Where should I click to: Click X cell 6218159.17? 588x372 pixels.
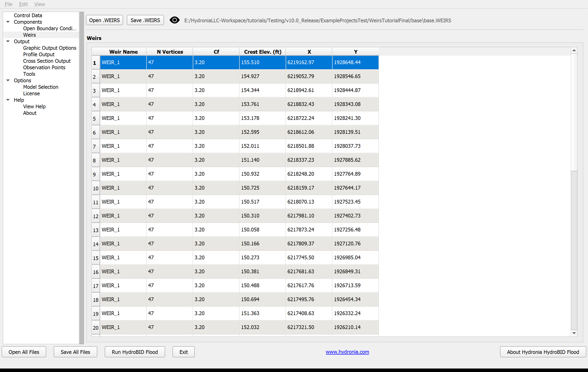point(309,188)
